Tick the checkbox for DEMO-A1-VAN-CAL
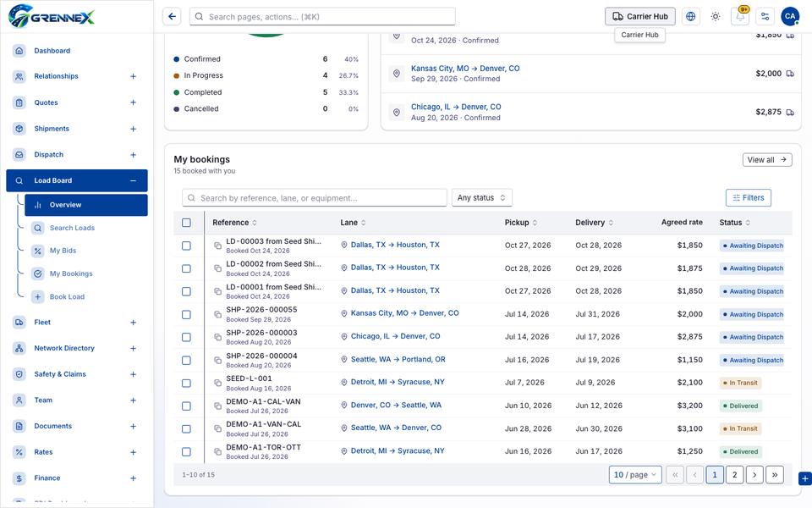This screenshot has width=812, height=508. pos(186,429)
